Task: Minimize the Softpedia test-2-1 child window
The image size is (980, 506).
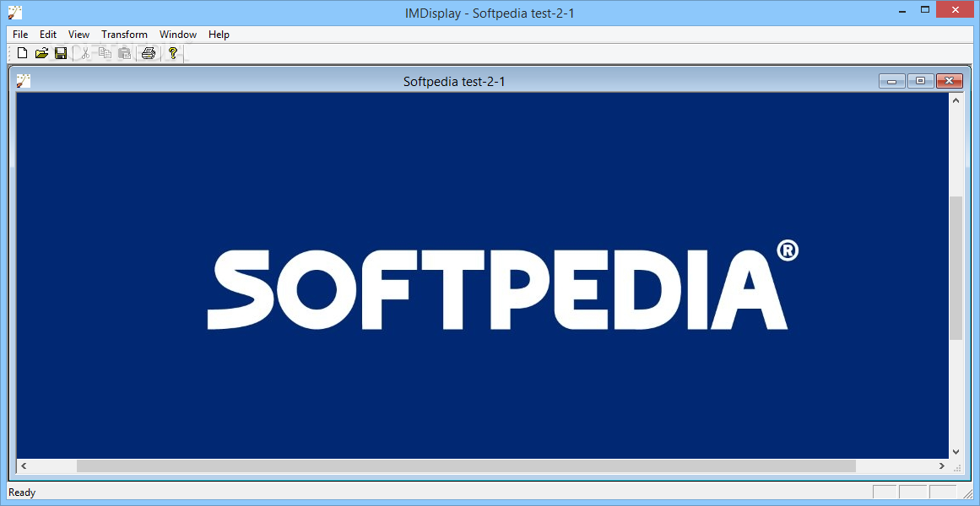Action: 892,81
